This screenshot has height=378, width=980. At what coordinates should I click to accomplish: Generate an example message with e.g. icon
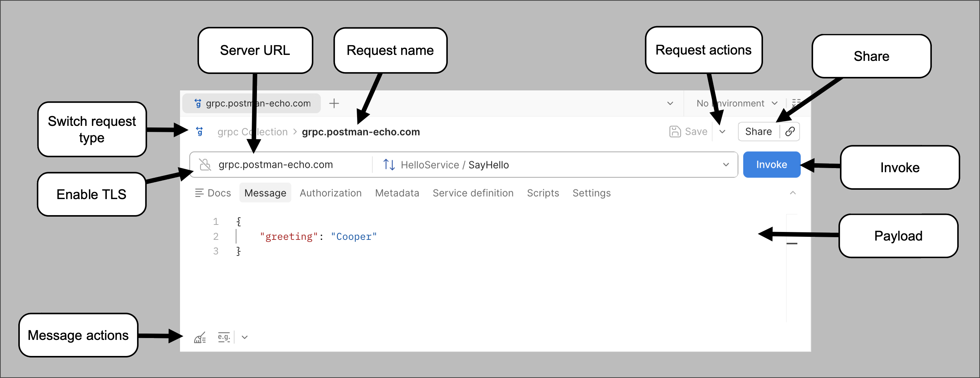224,337
